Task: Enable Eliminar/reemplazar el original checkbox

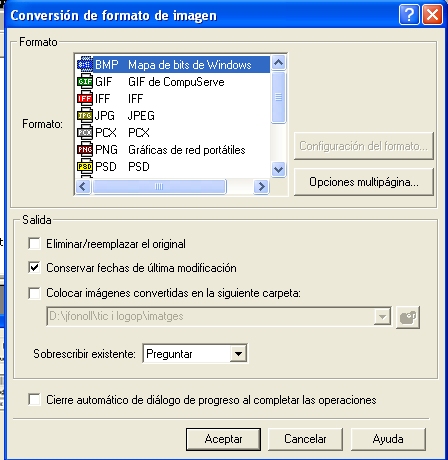Action: tap(34, 243)
